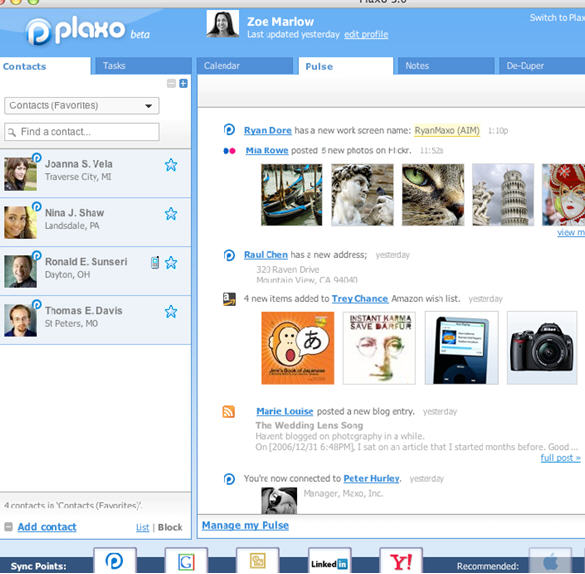Click the recommended Apple sync point icon
Screen dimensions: 585x574
[551, 561]
